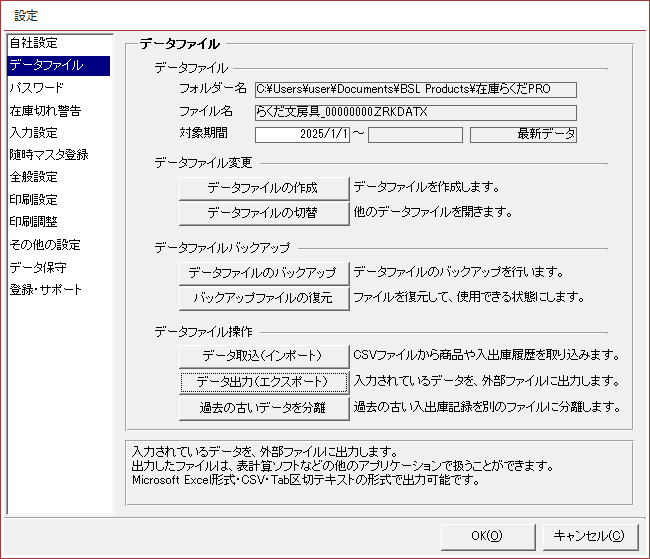Select 在庫切れ警告 in the sidebar
This screenshot has height=559, width=650.
45,110
